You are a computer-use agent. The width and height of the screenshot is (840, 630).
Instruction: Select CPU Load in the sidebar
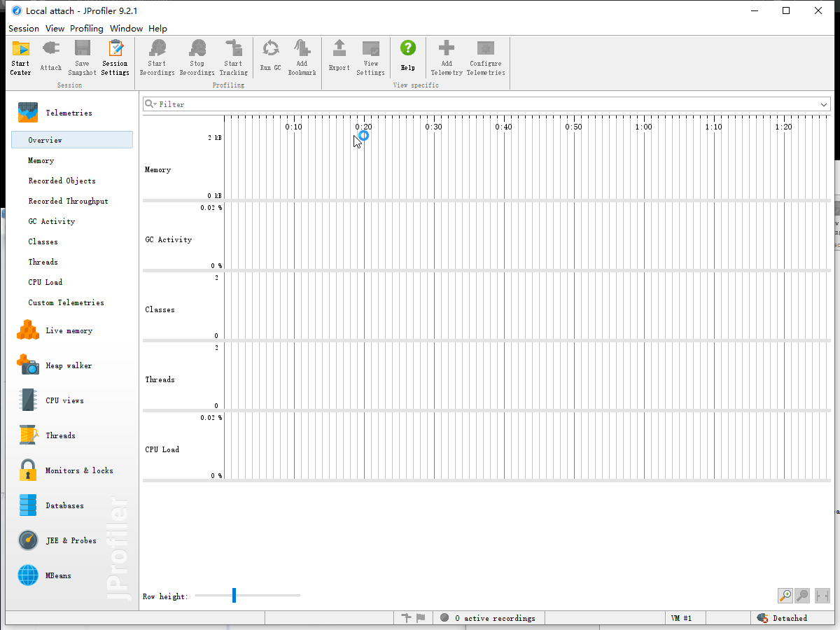click(x=45, y=282)
